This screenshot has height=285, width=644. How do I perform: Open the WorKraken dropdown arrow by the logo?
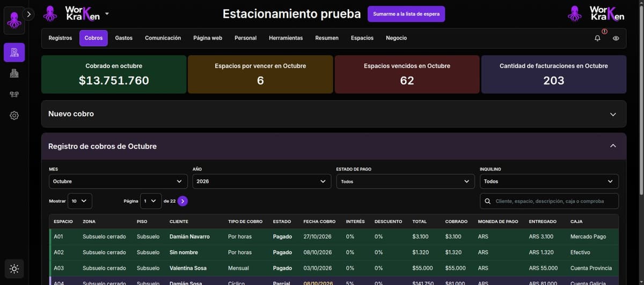[107, 13]
